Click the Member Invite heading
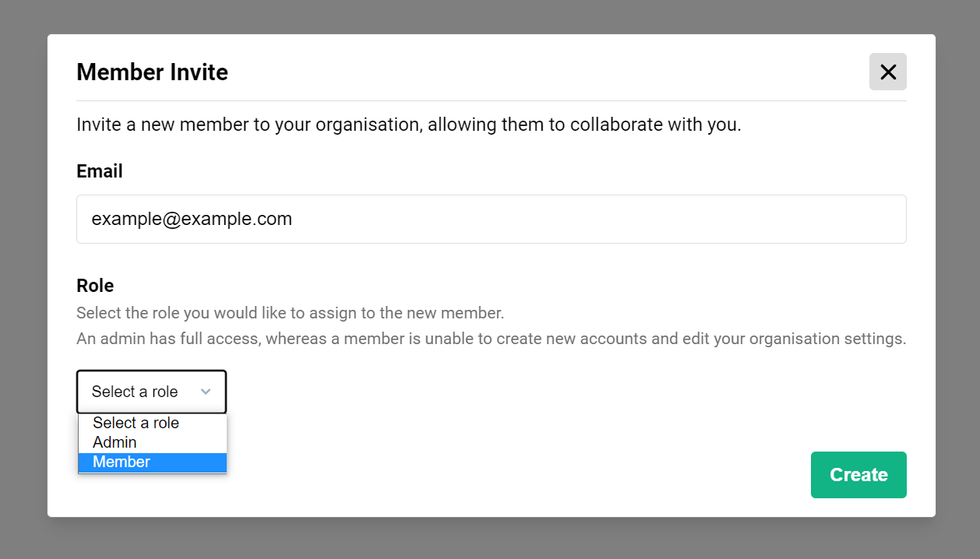 click(x=152, y=72)
